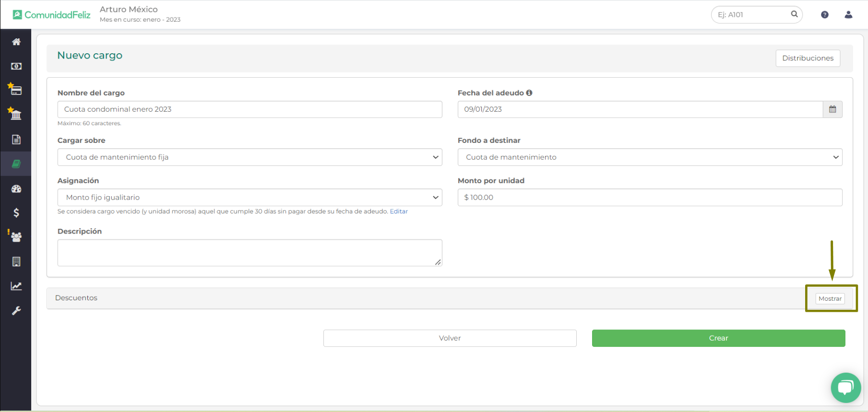Open the residents group icon in sidebar
868x412 pixels.
[x=16, y=237]
